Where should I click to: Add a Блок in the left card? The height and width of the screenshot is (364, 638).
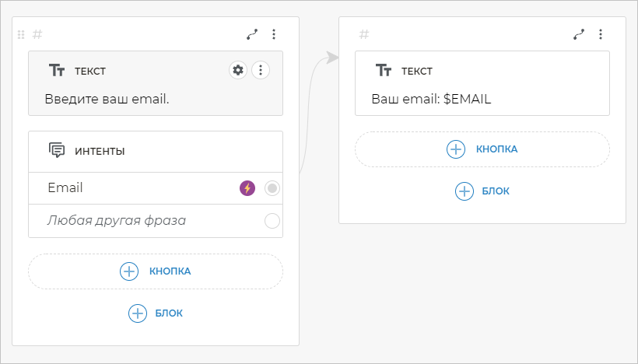coord(156,313)
